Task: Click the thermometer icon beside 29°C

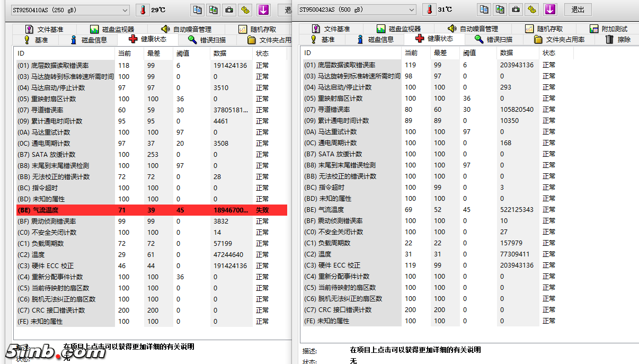Action: click(x=143, y=10)
